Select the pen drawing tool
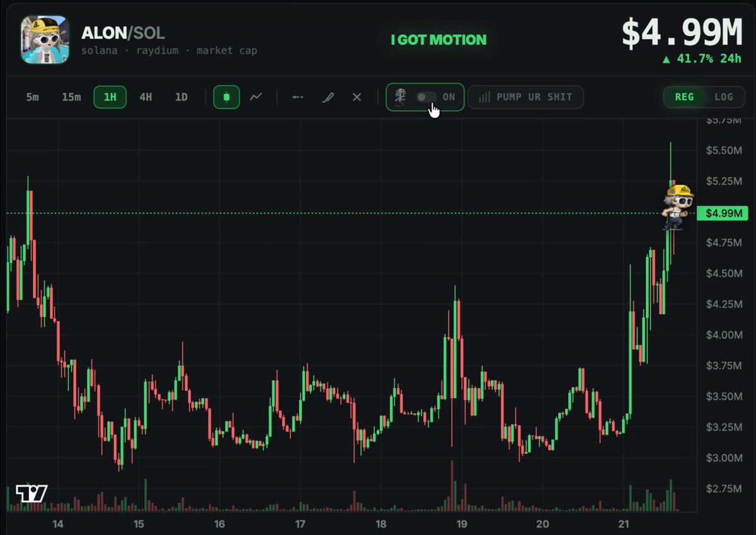The image size is (756, 535). point(328,97)
